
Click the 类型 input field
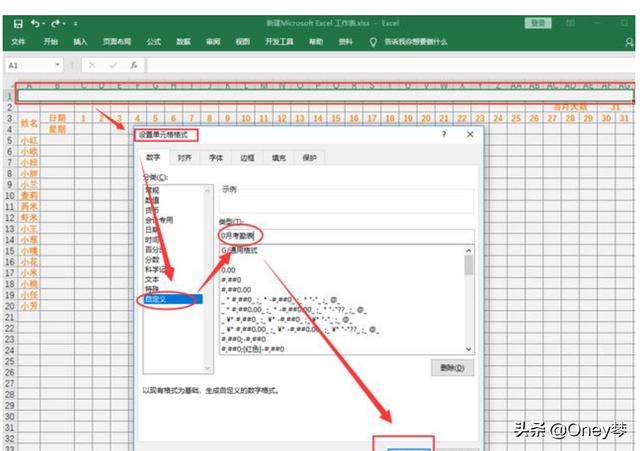click(x=345, y=235)
